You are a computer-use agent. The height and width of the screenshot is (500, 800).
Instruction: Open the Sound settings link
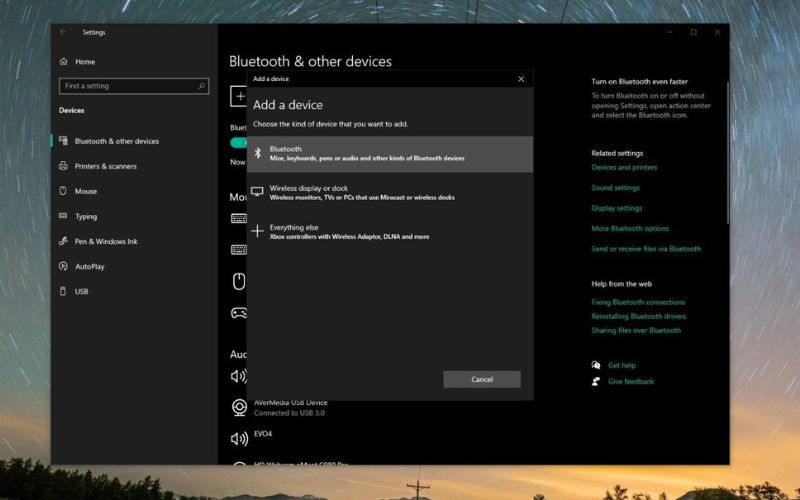click(x=615, y=188)
